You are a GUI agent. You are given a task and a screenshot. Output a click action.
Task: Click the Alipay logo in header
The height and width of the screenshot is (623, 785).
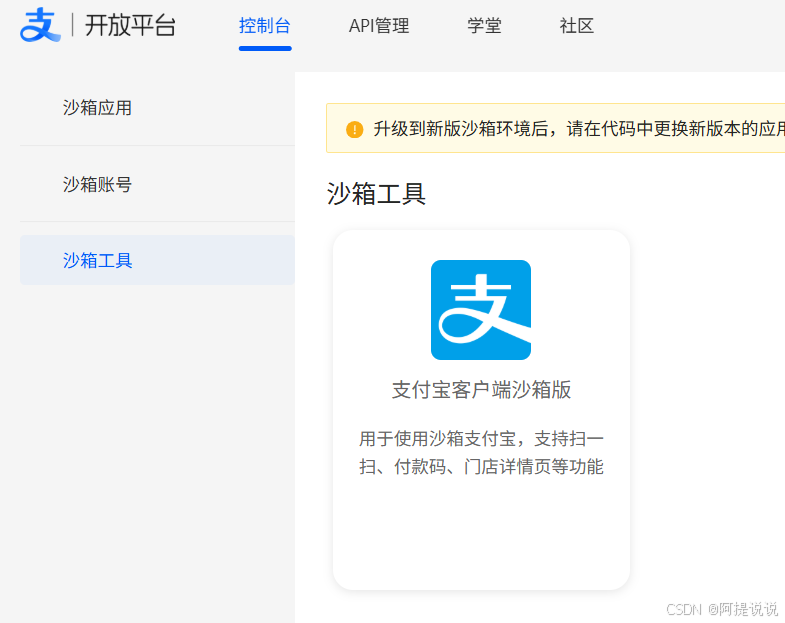click(x=40, y=25)
